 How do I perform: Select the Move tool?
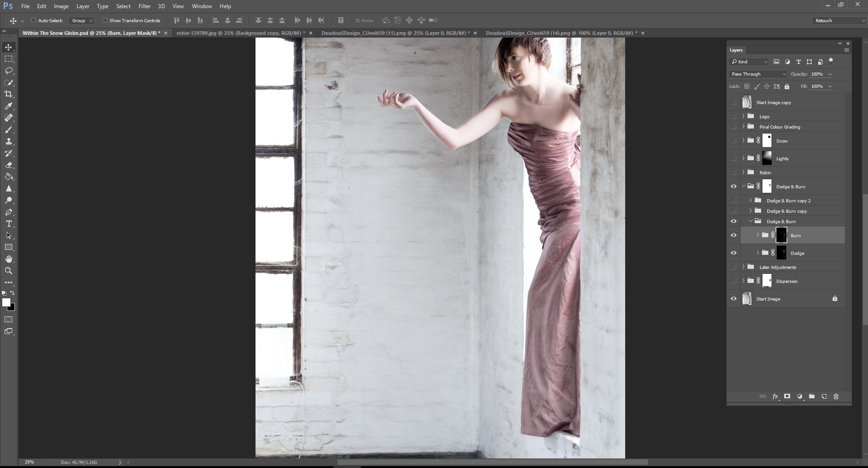[9, 47]
